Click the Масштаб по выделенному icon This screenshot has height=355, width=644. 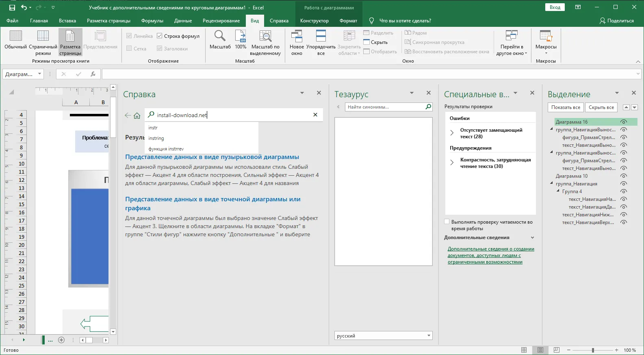[x=265, y=37]
